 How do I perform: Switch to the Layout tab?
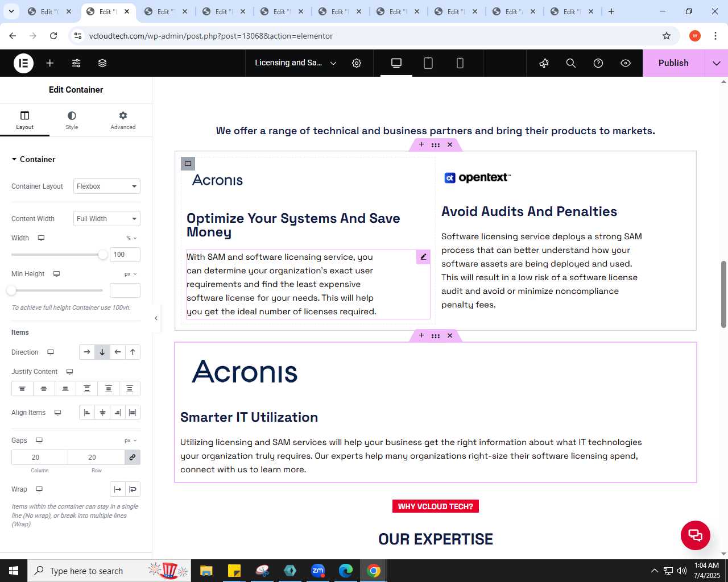[x=24, y=120]
